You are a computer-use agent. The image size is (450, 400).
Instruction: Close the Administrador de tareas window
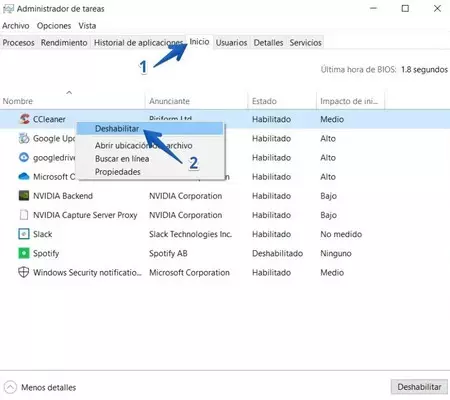click(437, 8)
